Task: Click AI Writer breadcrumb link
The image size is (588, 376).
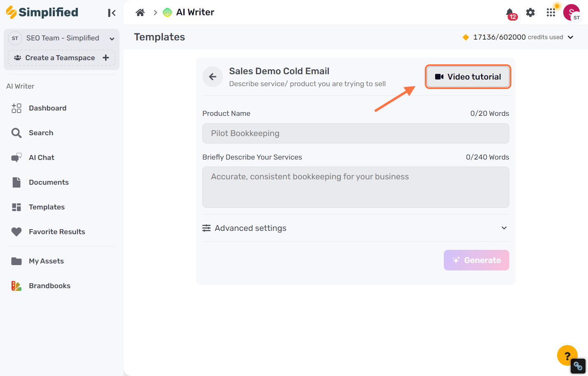Action: coord(195,12)
